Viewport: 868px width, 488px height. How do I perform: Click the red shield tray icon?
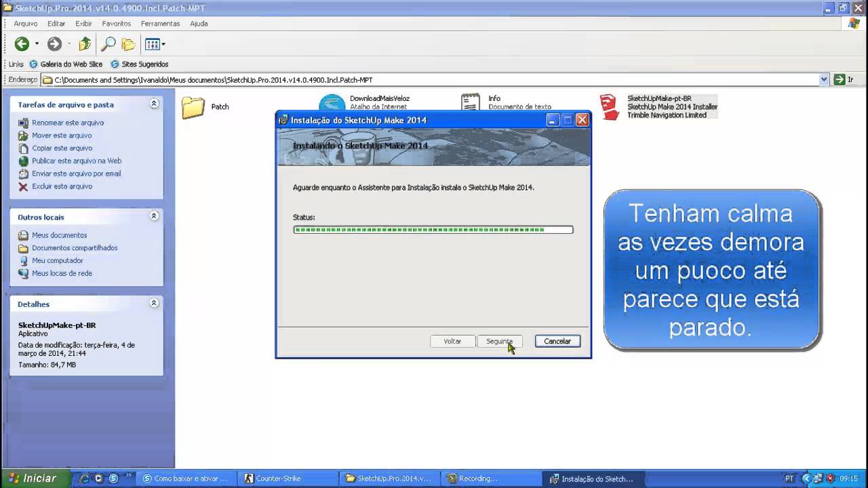830,478
